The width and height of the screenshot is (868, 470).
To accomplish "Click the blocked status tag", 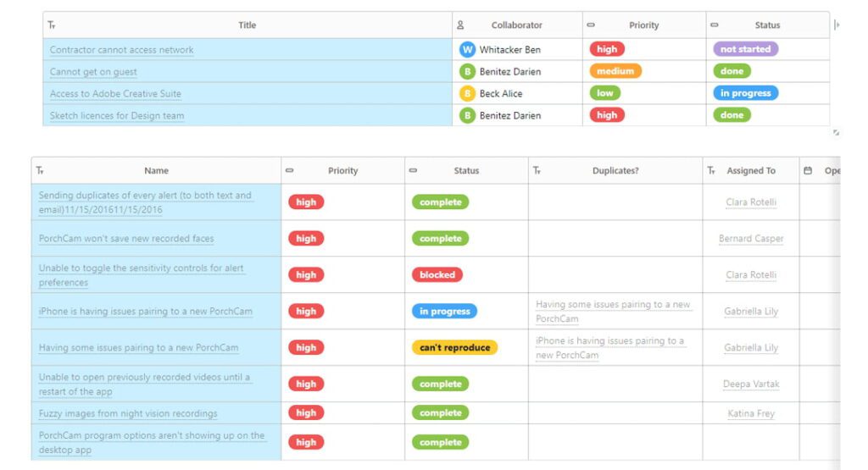I will coord(437,275).
